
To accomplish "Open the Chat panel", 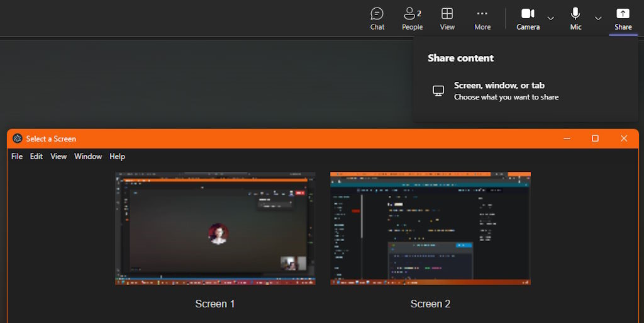I will (377, 19).
